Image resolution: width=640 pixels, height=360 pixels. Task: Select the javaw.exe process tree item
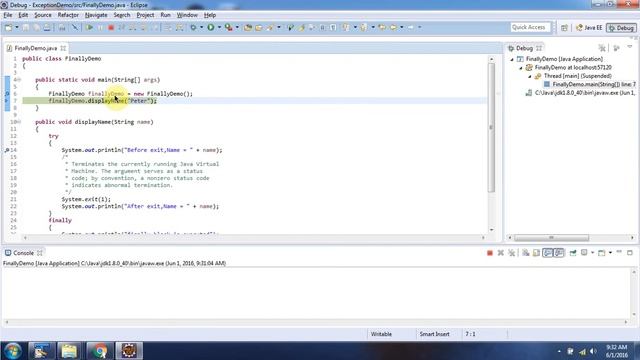click(x=580, y=93)
